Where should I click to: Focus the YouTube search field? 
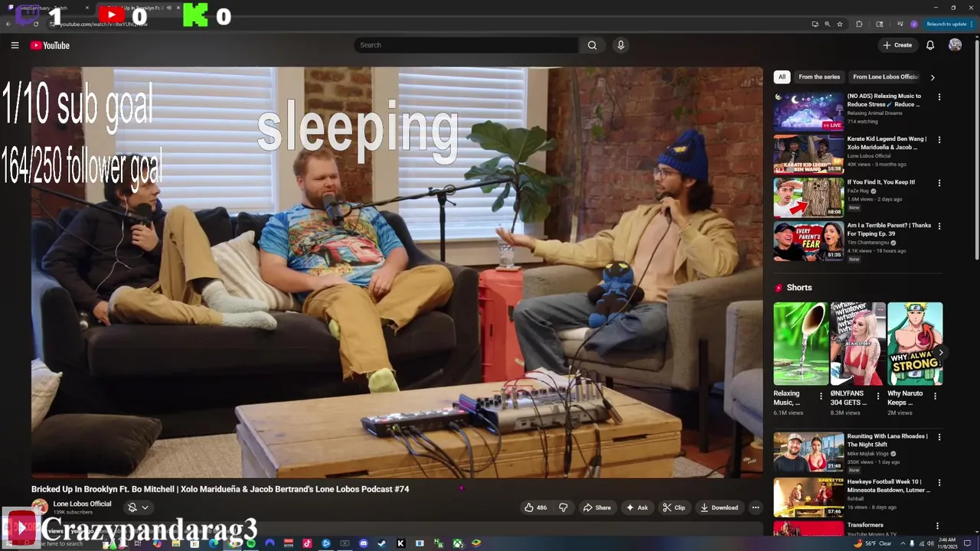(x=466, y=45)
